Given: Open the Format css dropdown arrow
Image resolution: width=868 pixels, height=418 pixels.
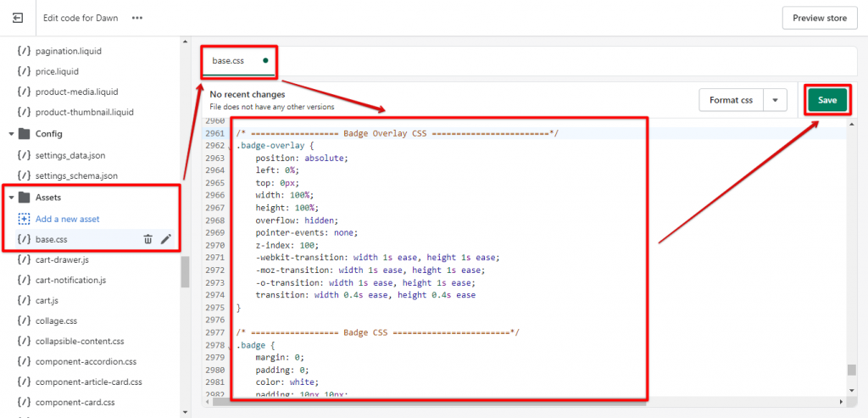Looking at the screenshot, I should tap(775, 100).
